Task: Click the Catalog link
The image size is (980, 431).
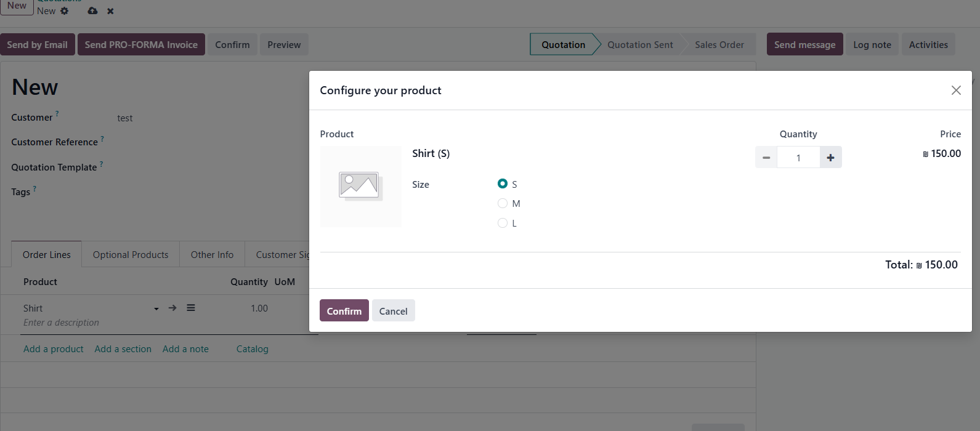Action: click(252, 349)
